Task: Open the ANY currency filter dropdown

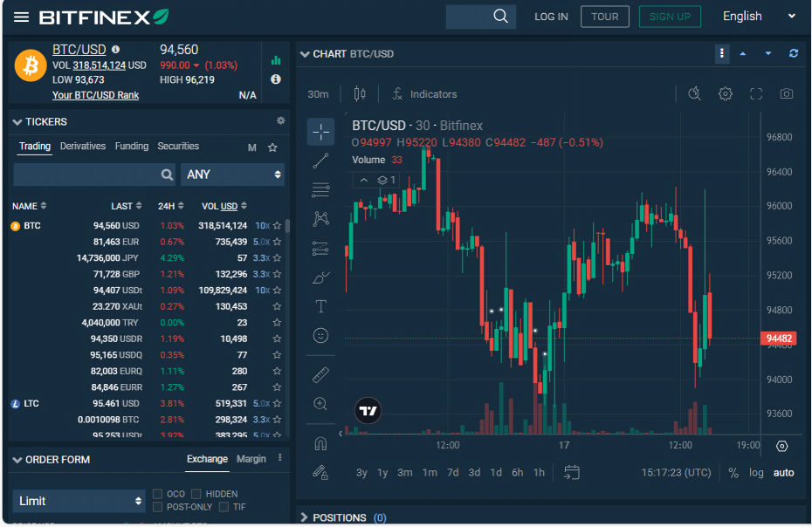Action: coord(232,175)
